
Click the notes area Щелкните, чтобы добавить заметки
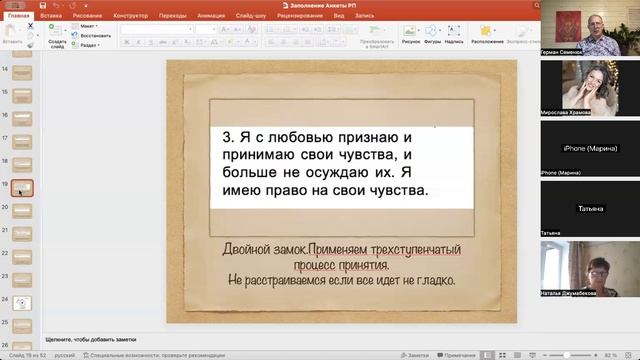tap(91, 340)
